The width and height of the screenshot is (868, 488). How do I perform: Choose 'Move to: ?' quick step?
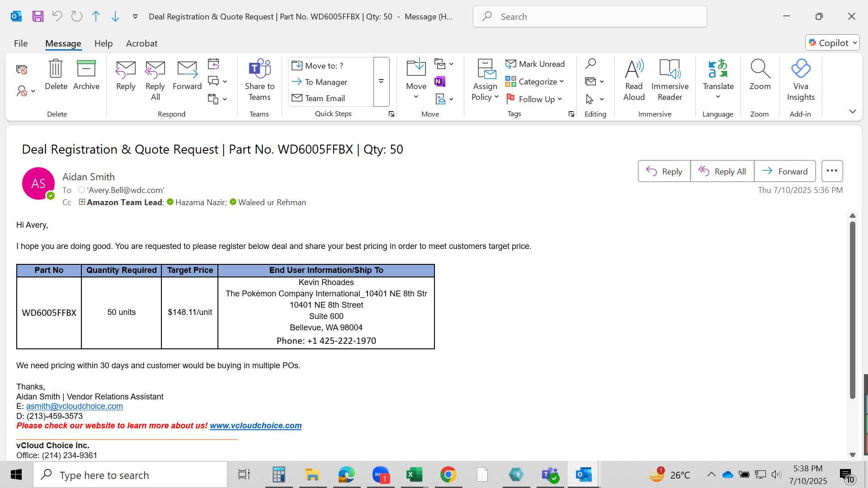(331, 66)
